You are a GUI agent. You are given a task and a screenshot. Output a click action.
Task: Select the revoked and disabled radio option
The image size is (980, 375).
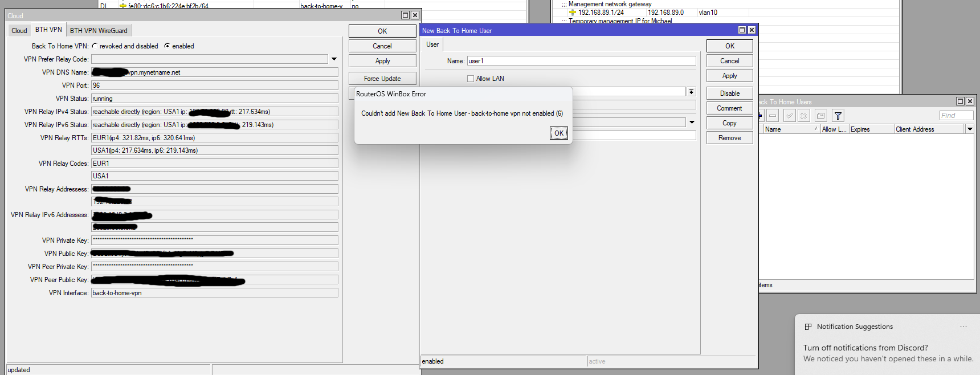(x=95, y=46)
